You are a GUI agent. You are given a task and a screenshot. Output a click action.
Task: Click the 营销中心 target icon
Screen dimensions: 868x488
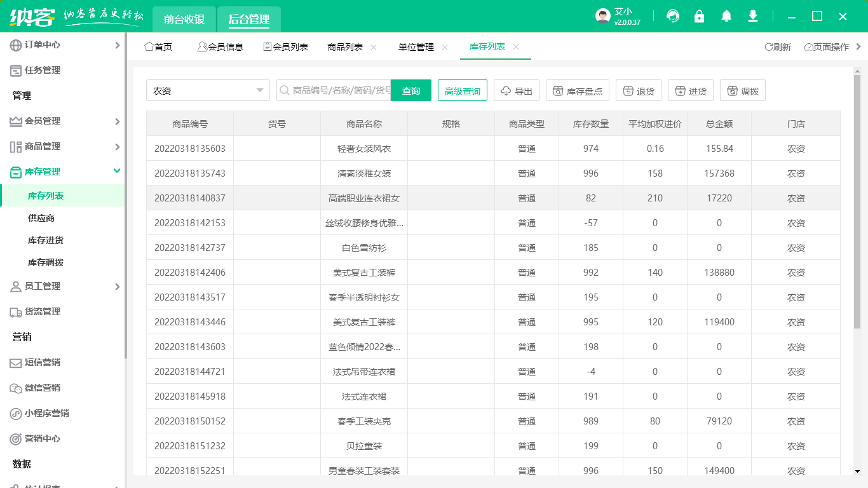[x=15, y=439]
